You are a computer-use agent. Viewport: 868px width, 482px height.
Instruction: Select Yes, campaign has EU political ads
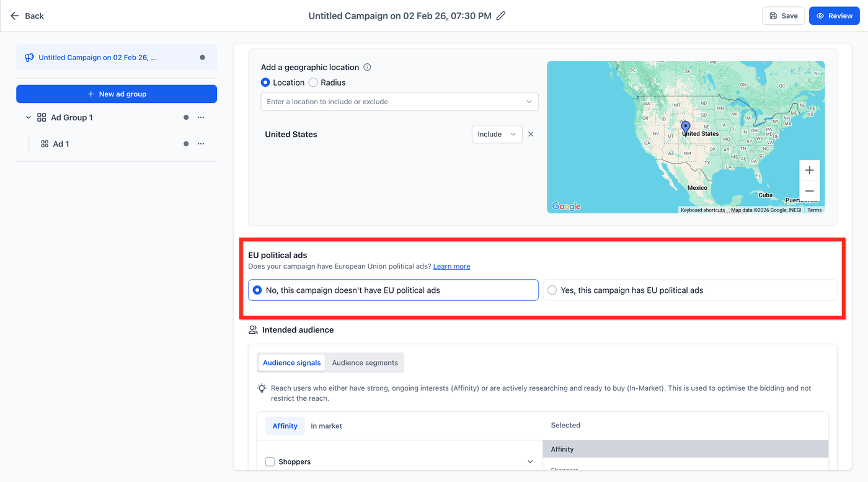pos(552,290)
